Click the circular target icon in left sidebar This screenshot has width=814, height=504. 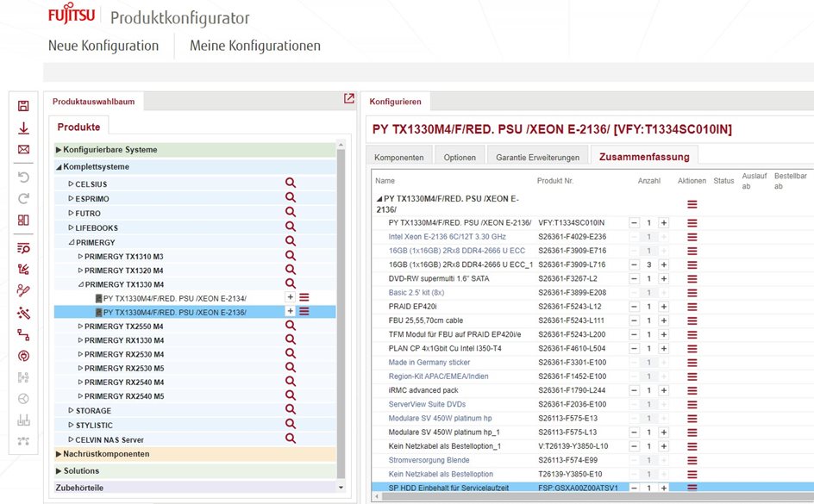23,356
